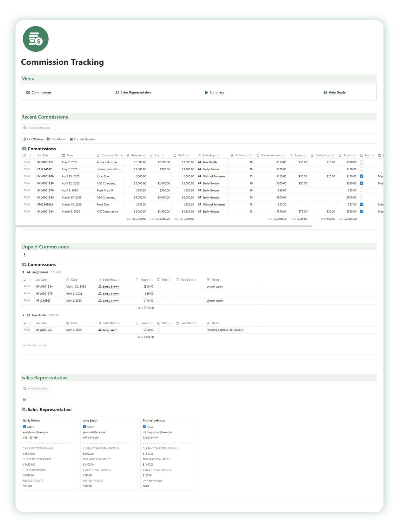Check Paid box for FF1234567 in Recent Commissions
This screenshot has height=532, width=399.
[x=362, y=169]
